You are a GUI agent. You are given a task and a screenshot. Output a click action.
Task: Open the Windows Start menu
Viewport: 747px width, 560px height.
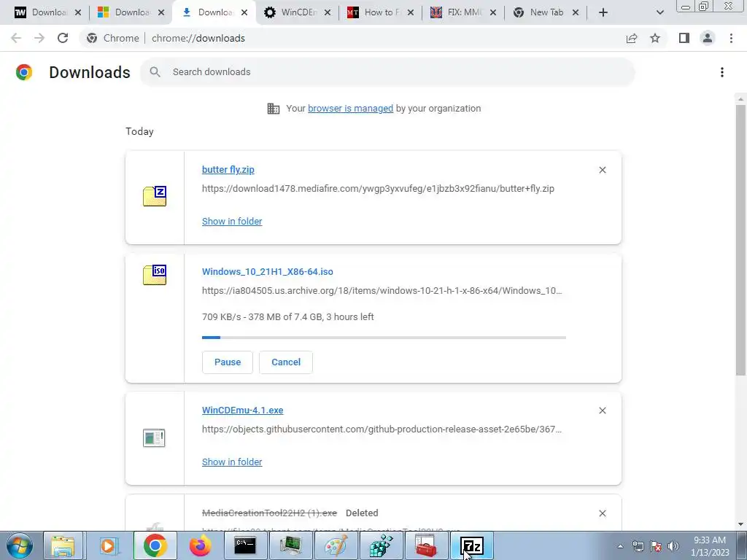[x=18, y=545]
